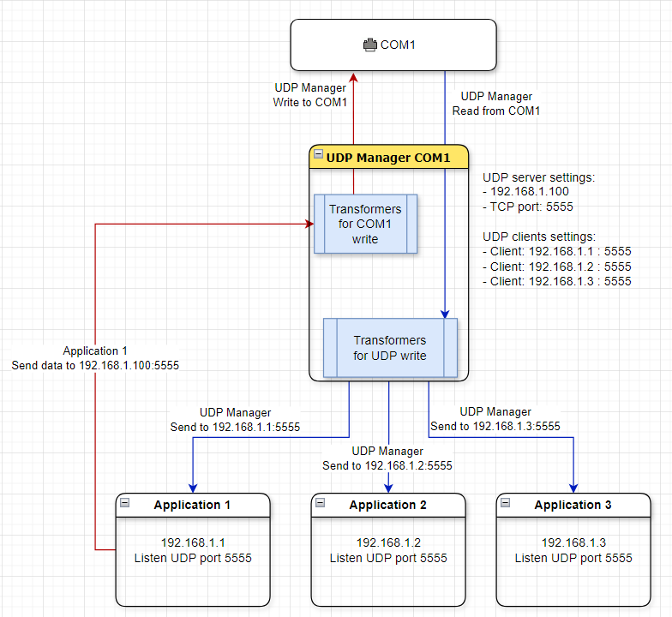
Task: Click the UDP Manager COM1 title
Action: pyautogui.click(x=388, y=158)
